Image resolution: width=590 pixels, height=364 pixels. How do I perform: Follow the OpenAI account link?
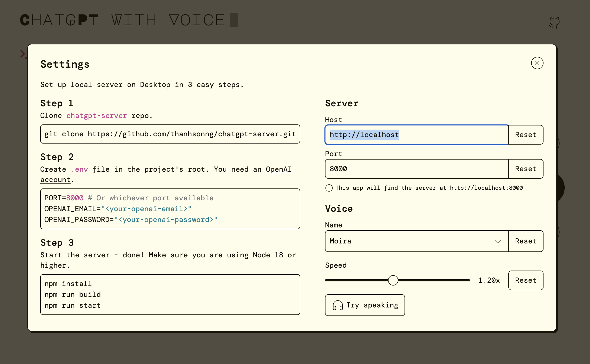[278, 169]
